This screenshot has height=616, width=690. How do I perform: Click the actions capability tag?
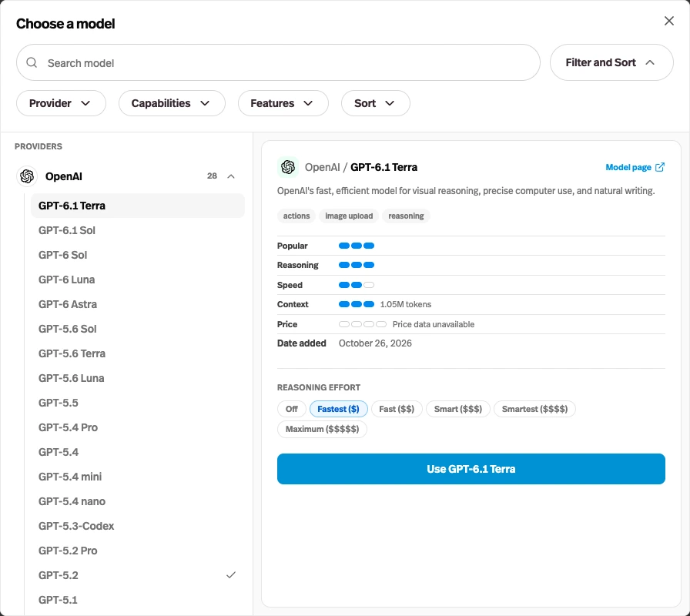(x=296, y=216)
